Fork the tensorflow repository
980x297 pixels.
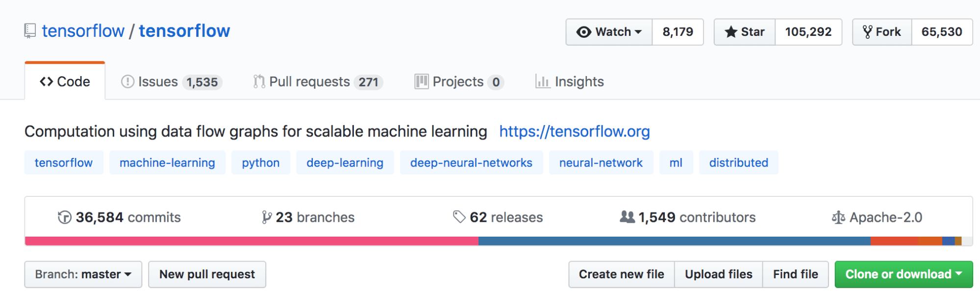click(x=882, y=32)
